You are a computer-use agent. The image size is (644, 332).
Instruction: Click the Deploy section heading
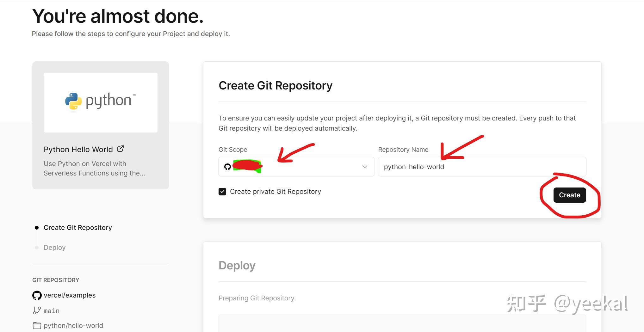[237, 266]
